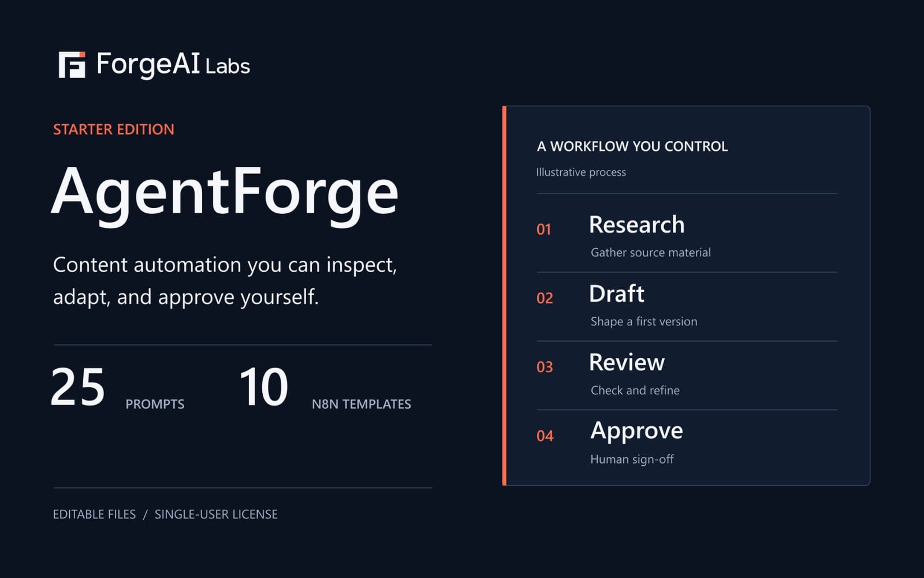This screenshot has height=578, width=924.
Task: Click the "Content automation you can inspect" tagline
Action: tap(225, 265)
